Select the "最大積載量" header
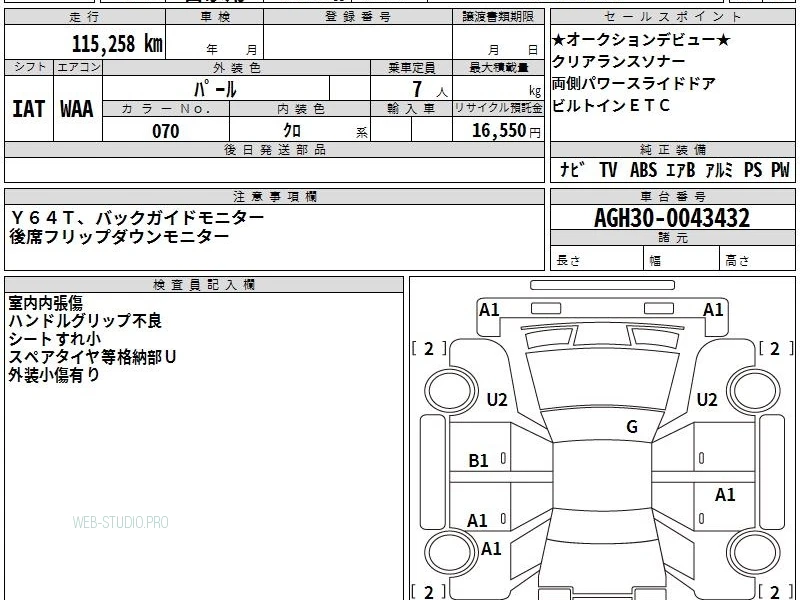 (x=498, y=67)
